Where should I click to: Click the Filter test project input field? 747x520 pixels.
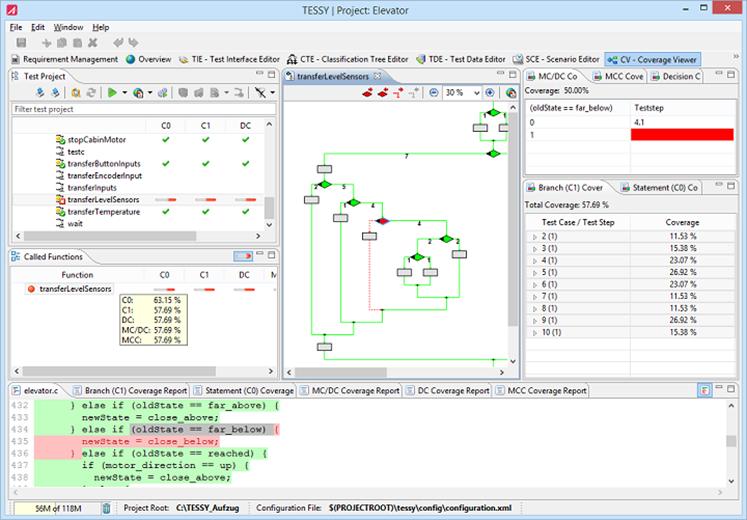click(140, 109)
